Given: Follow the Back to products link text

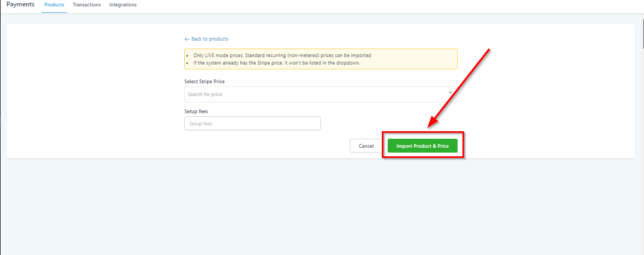Looking at the screenshot, I should click(210, 39).
